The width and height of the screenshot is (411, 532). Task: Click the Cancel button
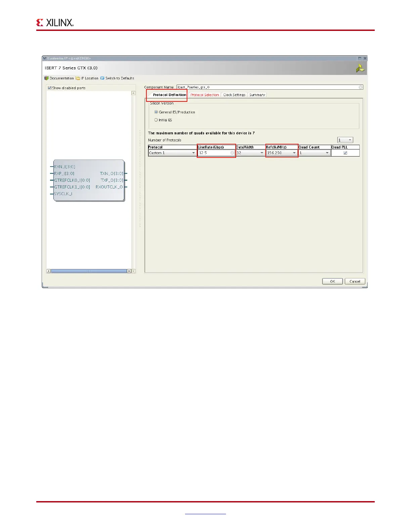click(355, 281)
